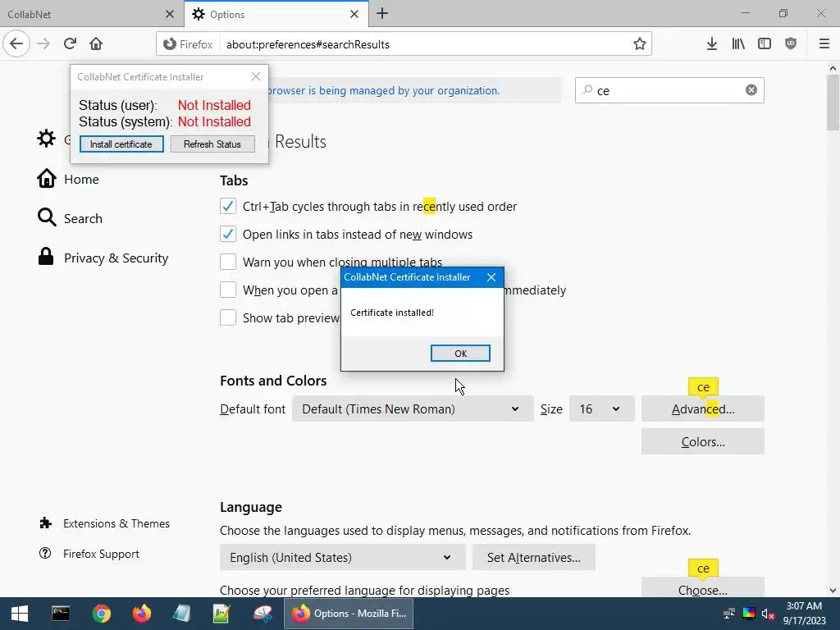Viewport: 840px width, 630px height.
Task: Select the General gear icon in sidebar
Action: coord(46,139)
